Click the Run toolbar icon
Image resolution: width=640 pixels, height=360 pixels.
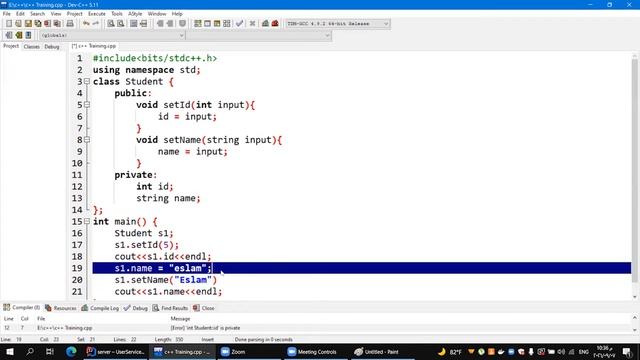click(207, 24)
